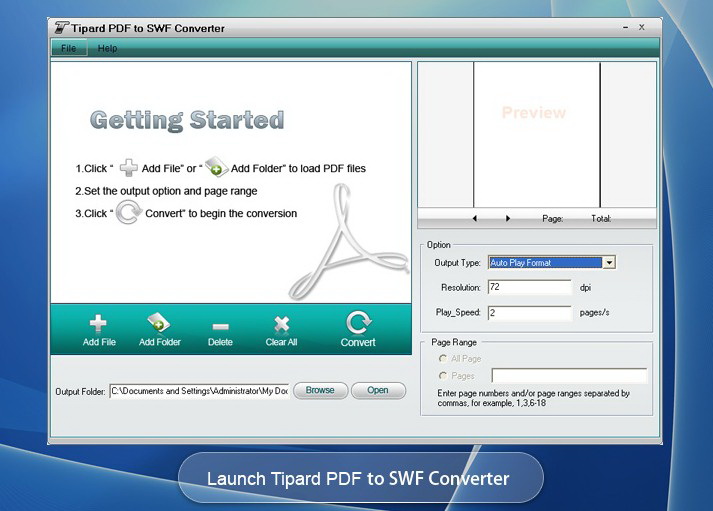Select the Pages radio button
Viewport: 713px width, 511px height.
click(442, 376)
